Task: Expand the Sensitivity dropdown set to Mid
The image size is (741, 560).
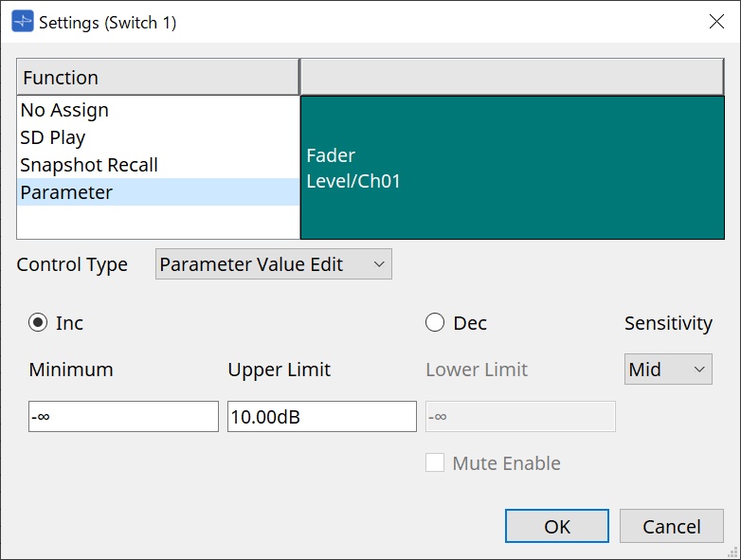Action: coord(668,370)
